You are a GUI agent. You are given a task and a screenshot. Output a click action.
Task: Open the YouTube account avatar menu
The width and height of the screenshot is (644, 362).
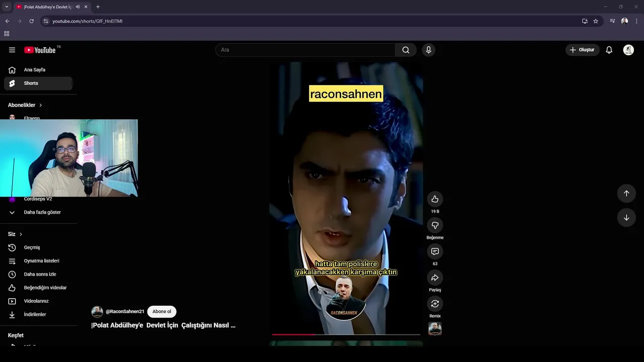[x=628, y=50]
